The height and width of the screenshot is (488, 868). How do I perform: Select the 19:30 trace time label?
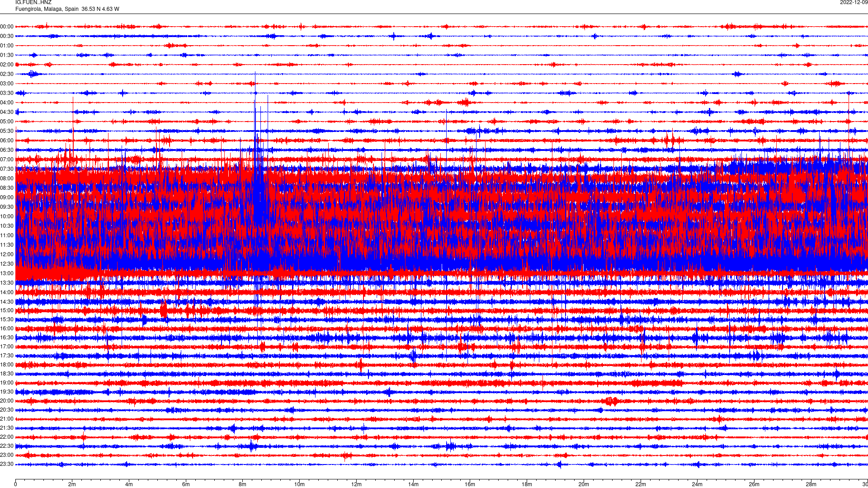coord(7,392)
